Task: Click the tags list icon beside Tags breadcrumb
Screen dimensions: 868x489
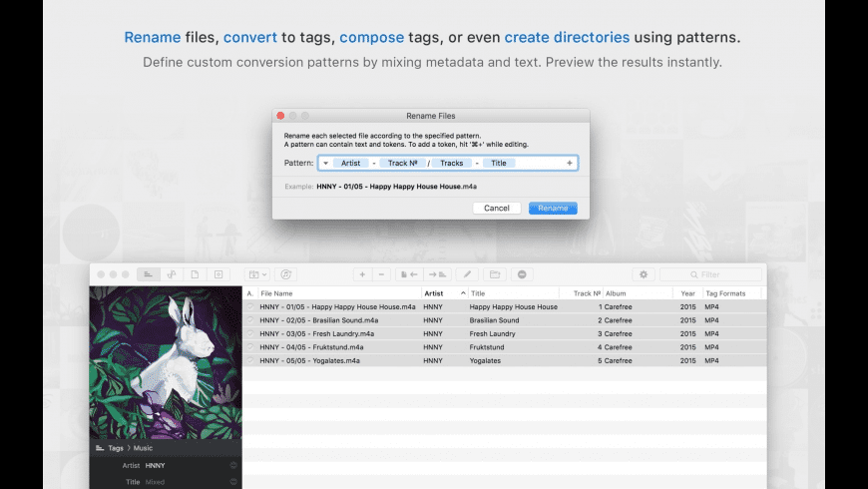Action: coord(100,448)
